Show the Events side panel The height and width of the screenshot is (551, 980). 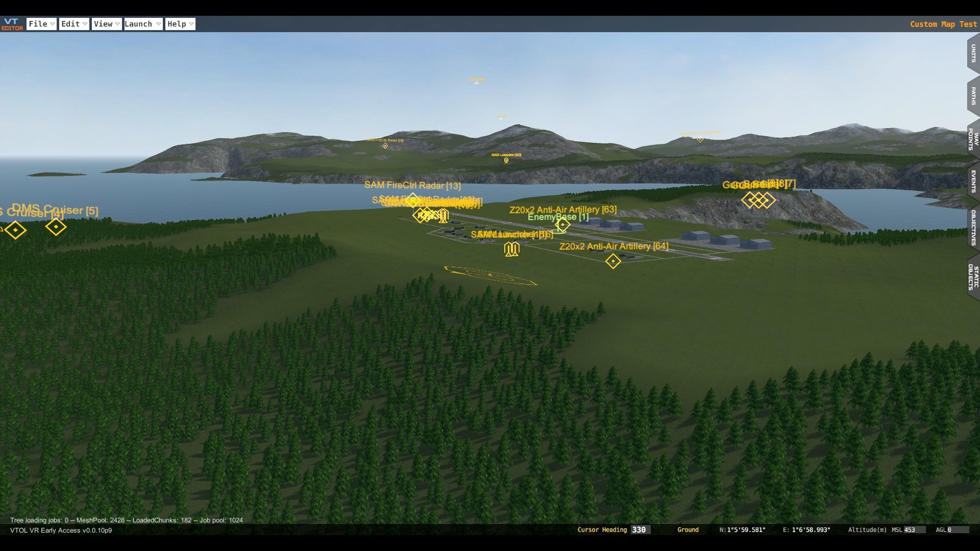coord(973,181)
